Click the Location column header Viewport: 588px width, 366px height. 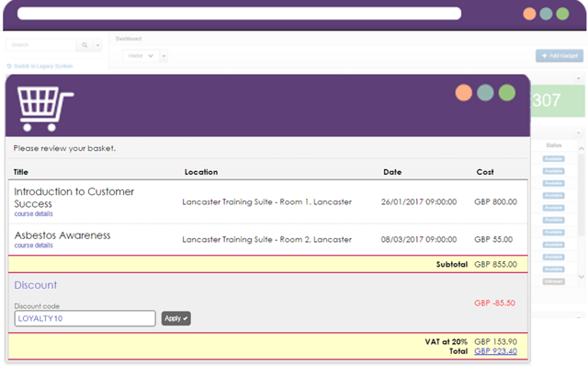coord(201,172)
